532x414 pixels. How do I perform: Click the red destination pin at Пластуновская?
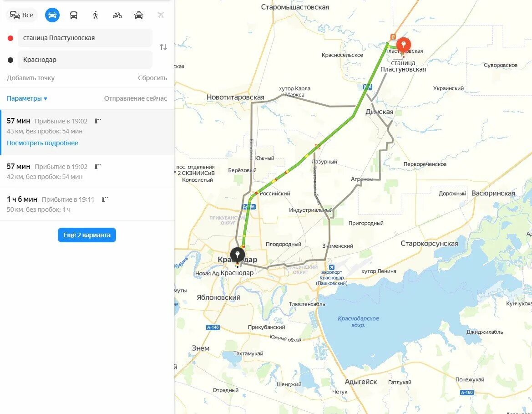tap(403, 45)
